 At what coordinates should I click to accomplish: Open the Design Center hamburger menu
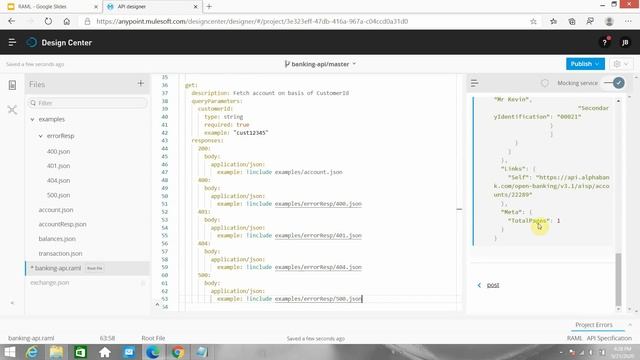coord(12,42)
